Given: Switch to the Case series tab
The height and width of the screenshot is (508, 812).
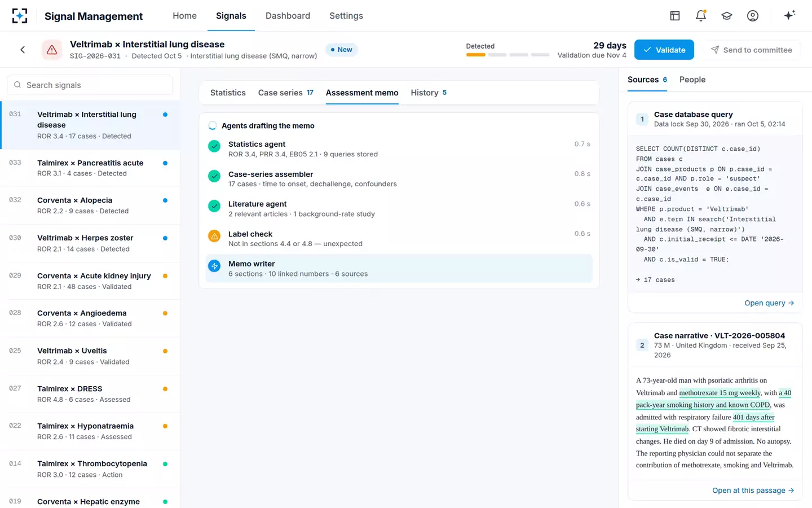Looking at the screenshot, I should coord(286,93).
